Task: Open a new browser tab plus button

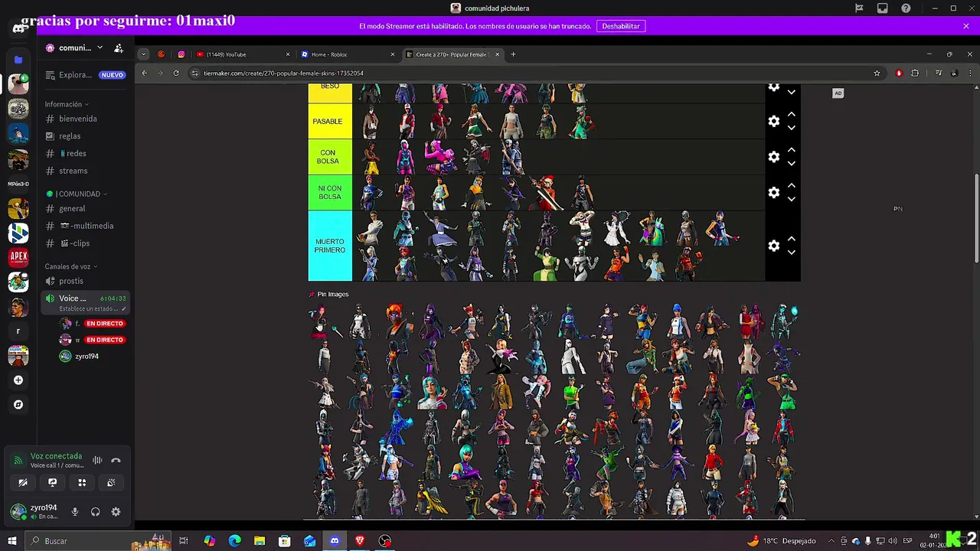Action: 514,54
